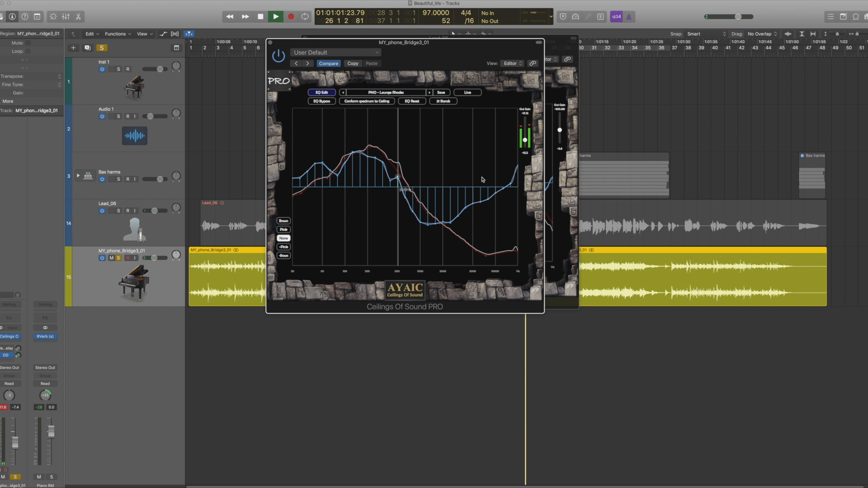Click the plugin link chain icon

point(533,63)
